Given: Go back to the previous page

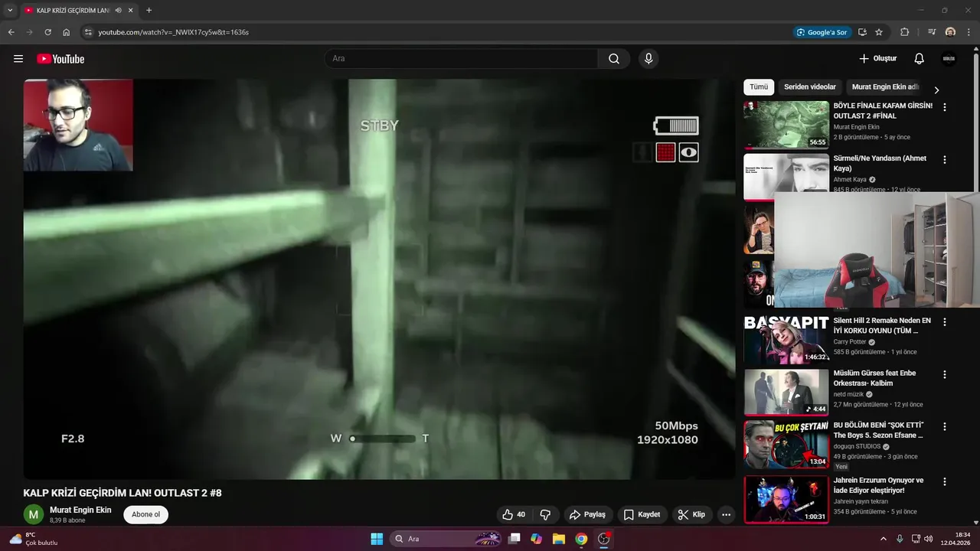Looking at the screenshot, I should pos(11,32).
